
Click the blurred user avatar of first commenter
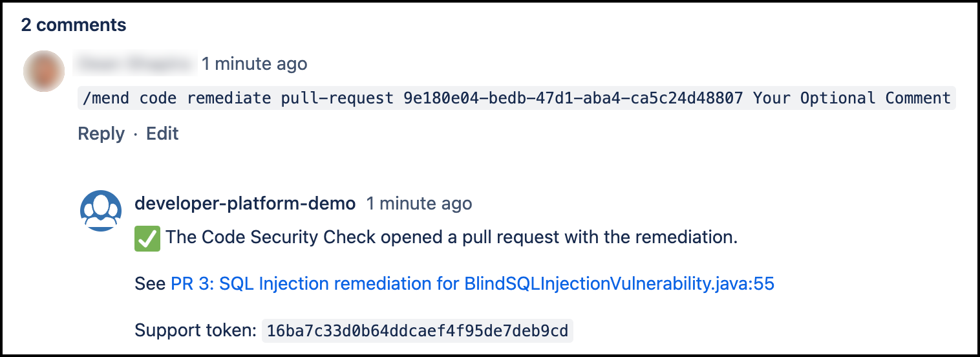tap(44, 70)
